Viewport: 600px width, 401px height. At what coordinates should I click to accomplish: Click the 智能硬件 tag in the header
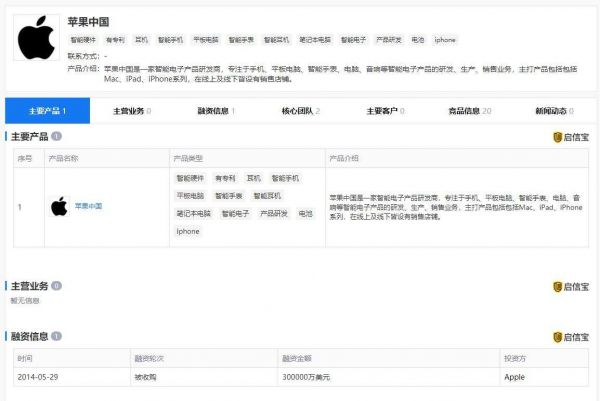coord(83,40)
